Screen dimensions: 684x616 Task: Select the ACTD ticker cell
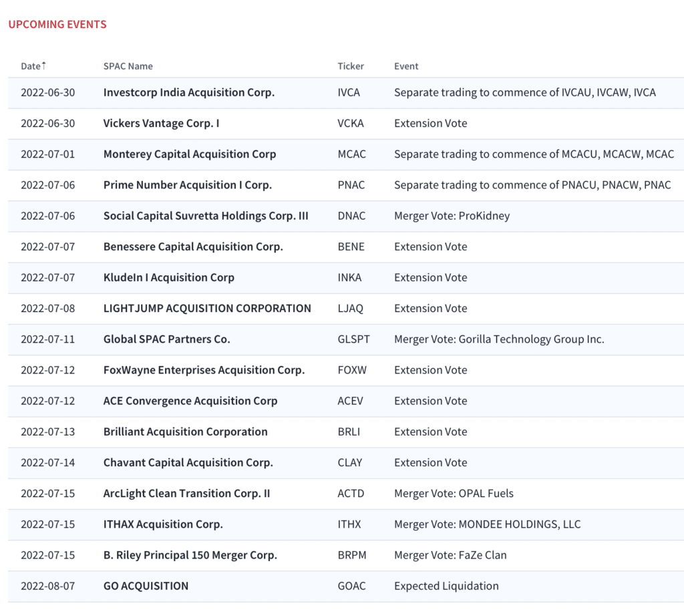coord(351,494)
